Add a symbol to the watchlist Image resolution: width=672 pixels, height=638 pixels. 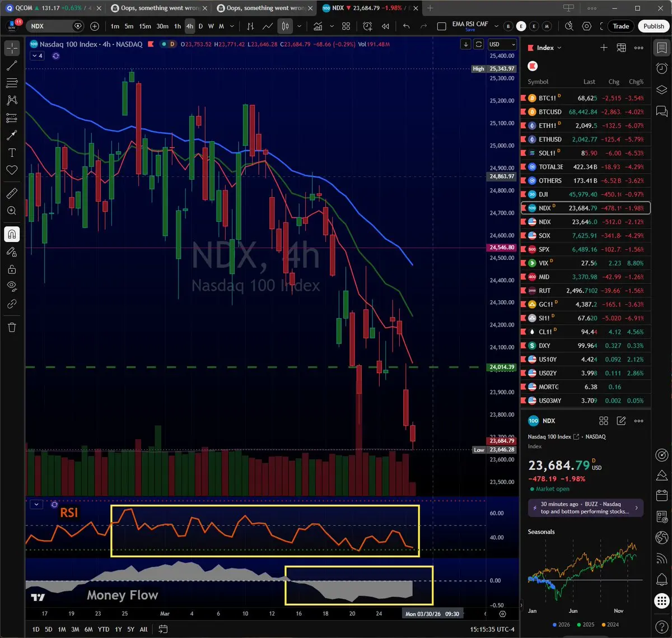coord(604,48)
